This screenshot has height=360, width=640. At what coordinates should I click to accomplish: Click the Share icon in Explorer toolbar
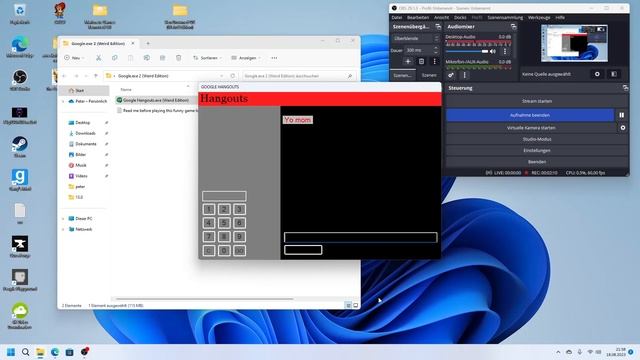(x=162, y=58)
